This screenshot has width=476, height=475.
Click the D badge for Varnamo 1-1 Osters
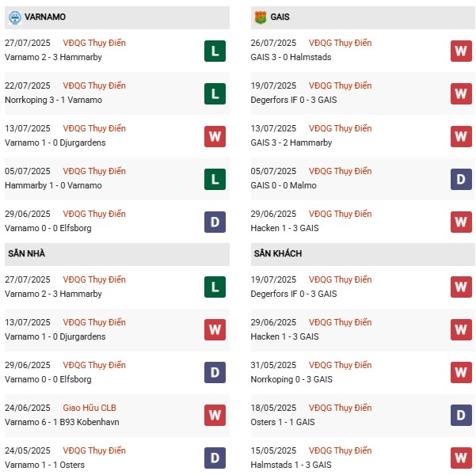point(215,458)
